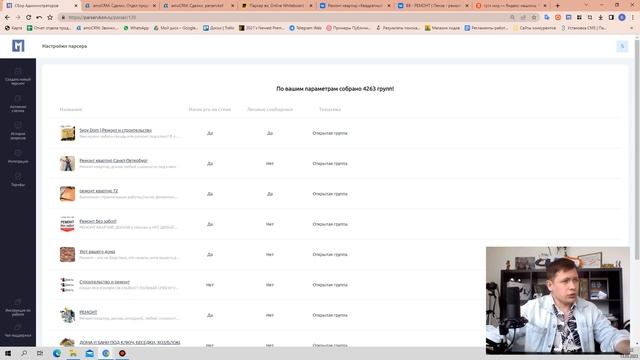The height and width of the screenshot is (360, 640).
Task: Open the first group link about ремонт и строительство
Action: tap(115, 130)
